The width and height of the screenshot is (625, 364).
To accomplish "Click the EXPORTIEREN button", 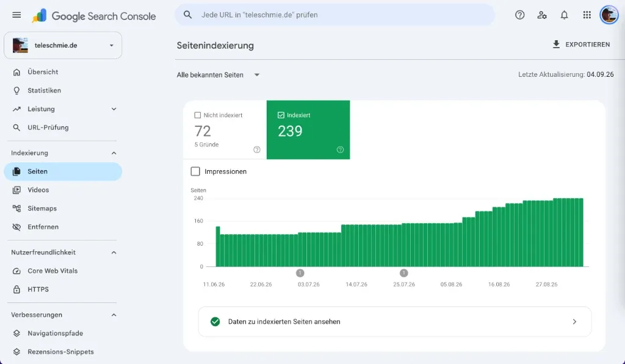I will [581, 45].
